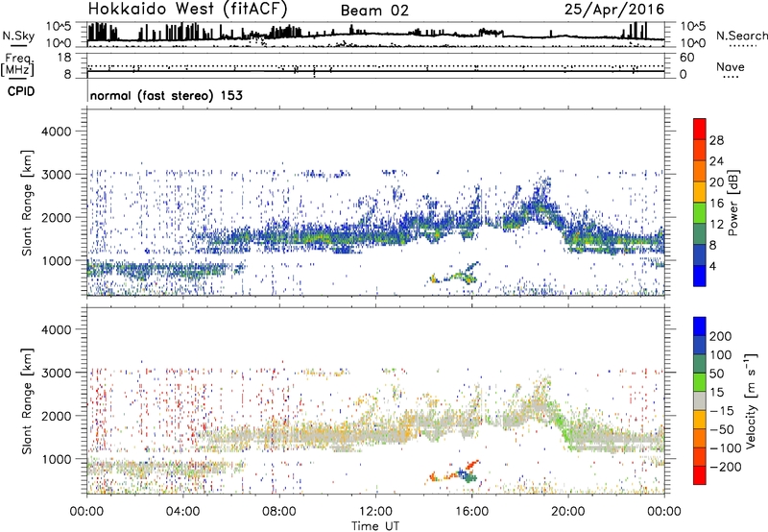Click the '16' tick on power colorbar
This screenshot has height=532, width=768.
[716, 204]
